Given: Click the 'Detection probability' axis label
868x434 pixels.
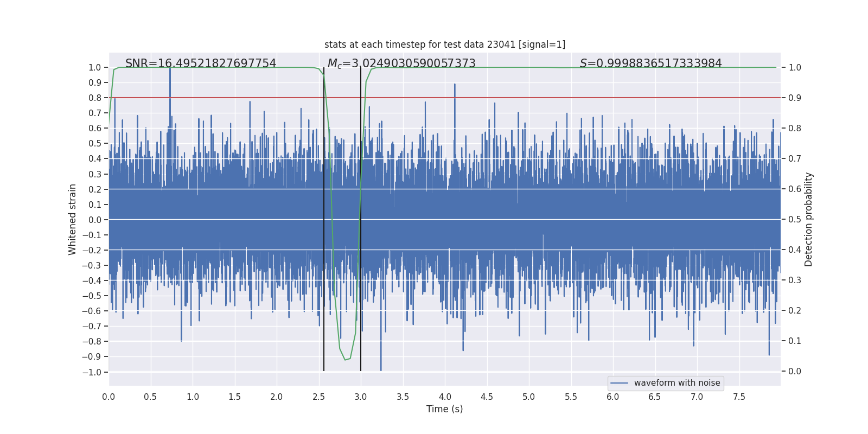Looking at the screenshot, I should 809,219.
